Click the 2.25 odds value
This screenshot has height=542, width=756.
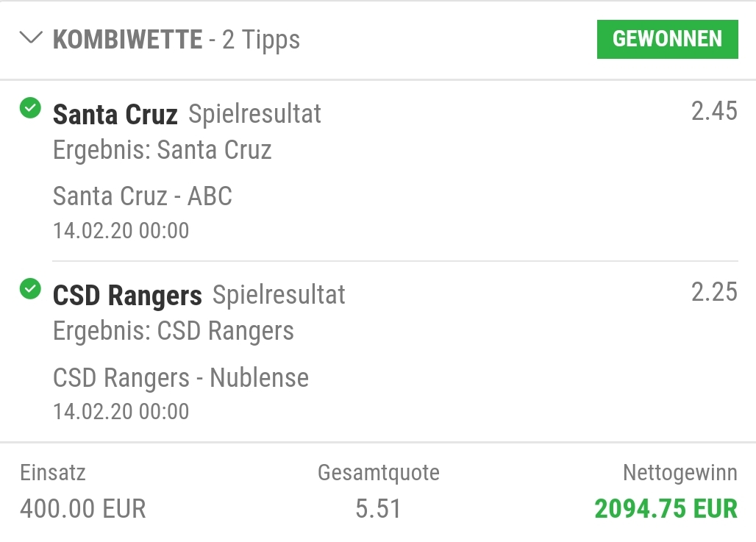pyautogui.click(x=713, y=292)
